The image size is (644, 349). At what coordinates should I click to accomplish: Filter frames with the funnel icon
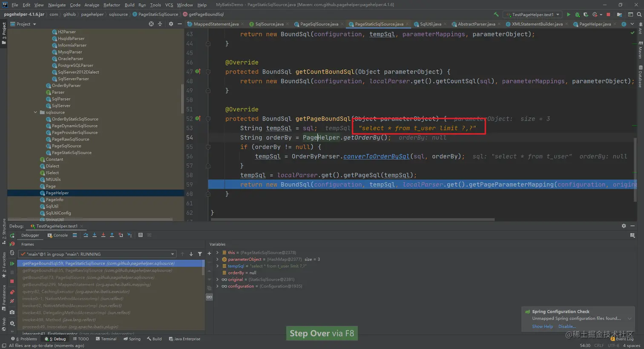point(200,254)
